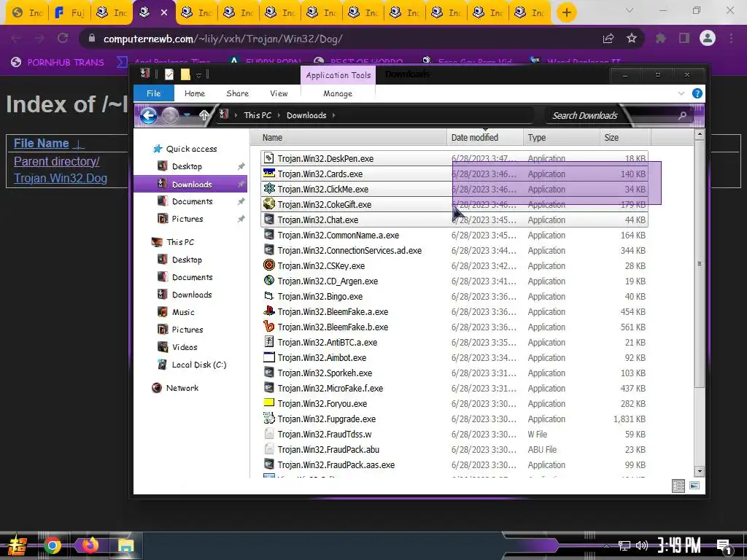Click the Chrome address bar URL

(222, 39)
